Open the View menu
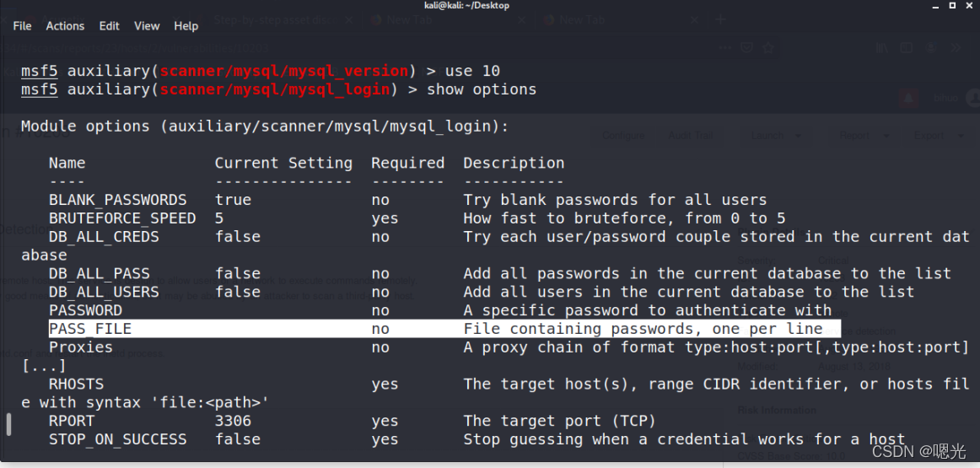Screen dimensions: 980x468 click(x=147, y=25)
